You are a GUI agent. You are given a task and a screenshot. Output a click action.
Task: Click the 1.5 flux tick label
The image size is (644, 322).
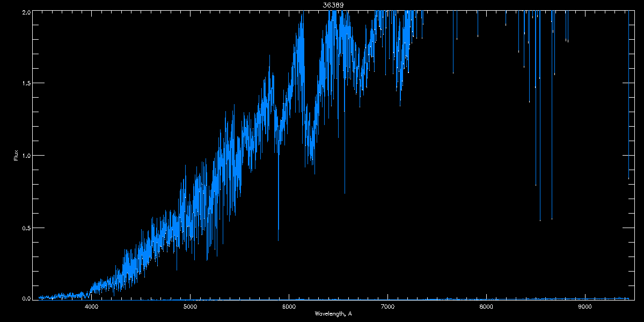point(25,83)
